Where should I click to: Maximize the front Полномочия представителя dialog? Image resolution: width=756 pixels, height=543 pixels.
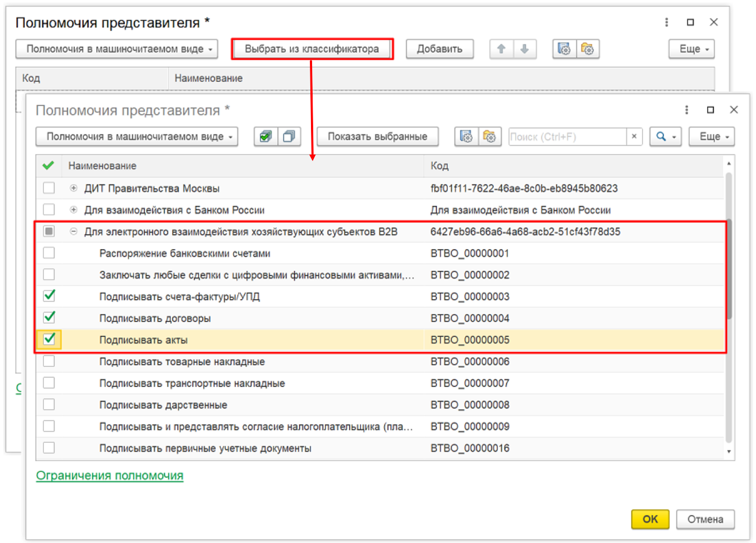710,110
